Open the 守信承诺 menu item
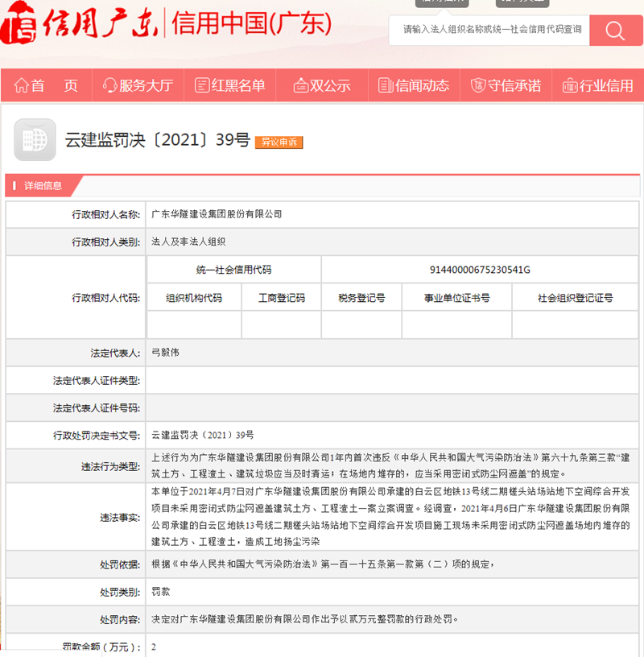 (x=506, y=85)
